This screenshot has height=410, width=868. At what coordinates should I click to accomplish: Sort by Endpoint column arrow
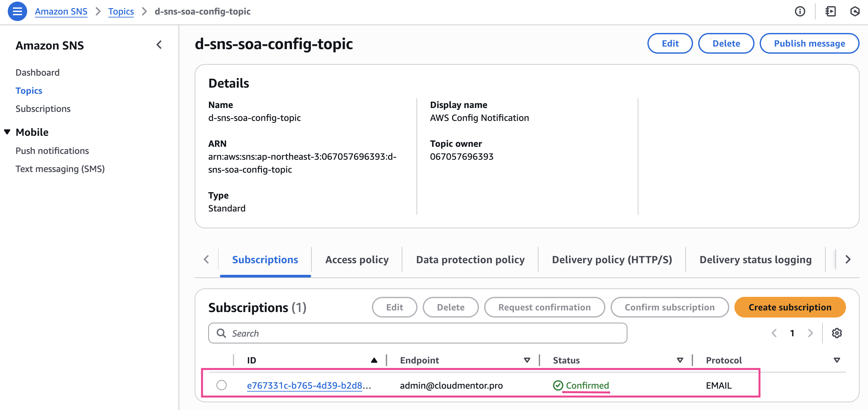527,360
